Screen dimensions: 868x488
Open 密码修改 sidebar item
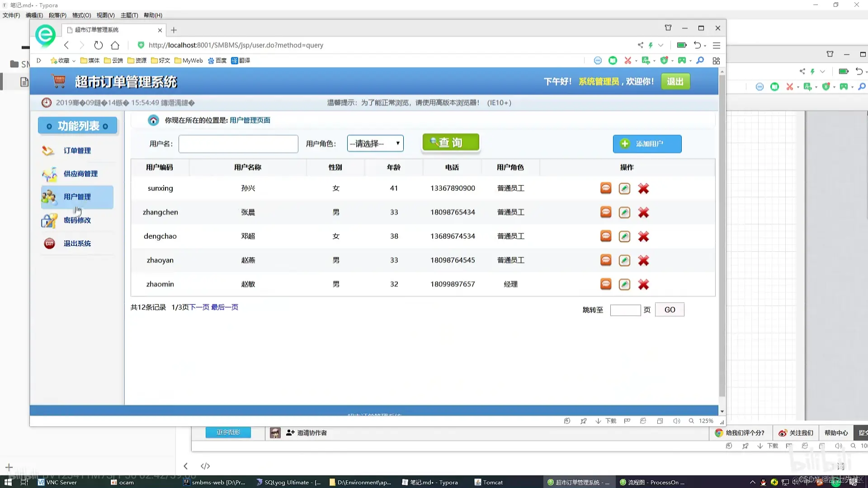[x=77, y=220]
